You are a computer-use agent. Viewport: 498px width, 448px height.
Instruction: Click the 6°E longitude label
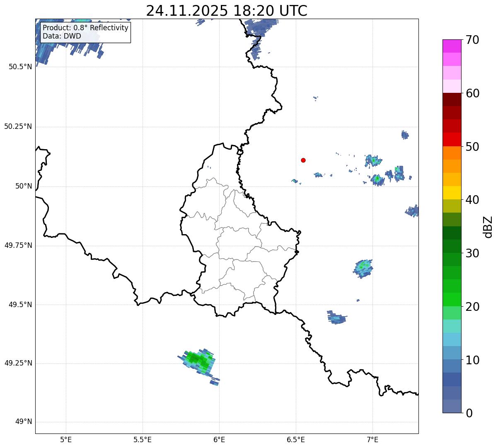219,439
